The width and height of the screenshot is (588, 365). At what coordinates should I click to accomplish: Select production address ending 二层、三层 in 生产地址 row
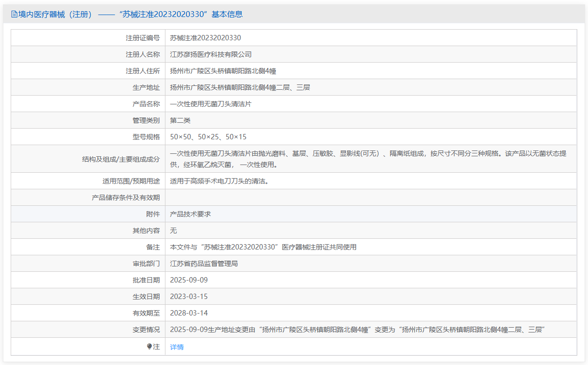[240, 87]
